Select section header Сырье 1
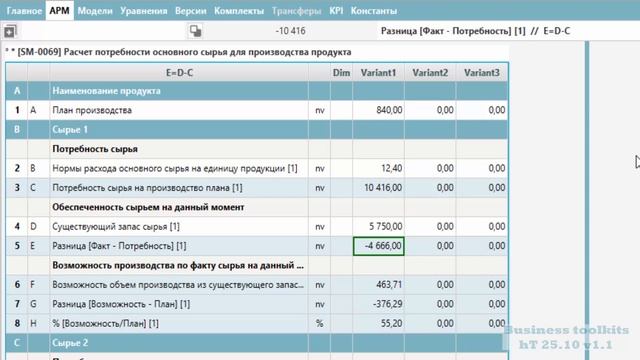Viewport: 640px width, 360px height. pyautogui.click(x=70, y=129)
